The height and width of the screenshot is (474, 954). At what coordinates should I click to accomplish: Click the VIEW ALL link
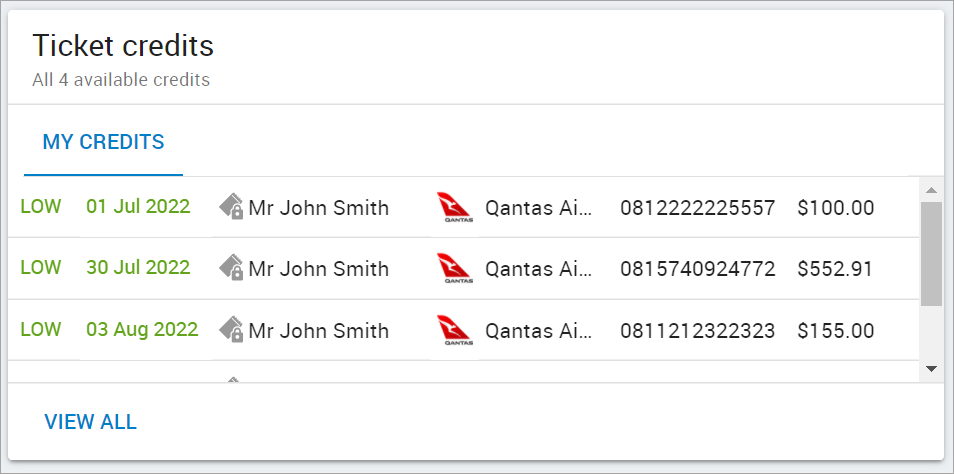tap(91, 422)
